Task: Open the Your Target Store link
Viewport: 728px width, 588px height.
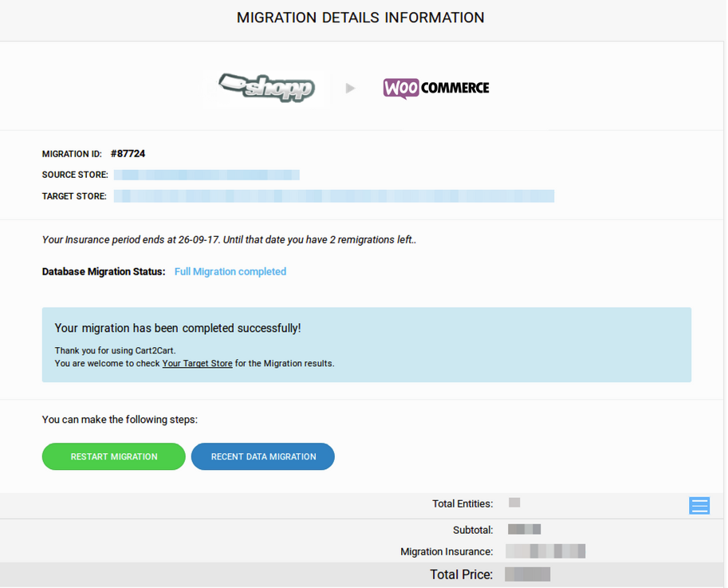Action: tap(197, 363)
